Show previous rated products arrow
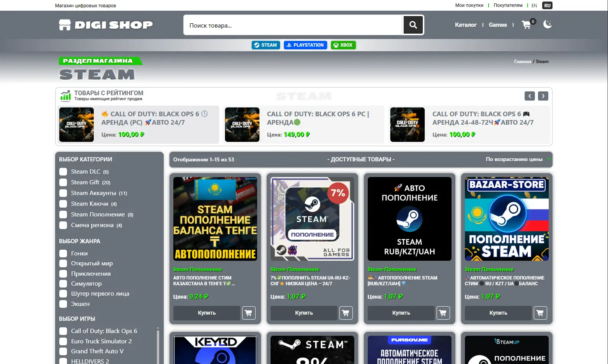608x364 pixels. [530, 96]
